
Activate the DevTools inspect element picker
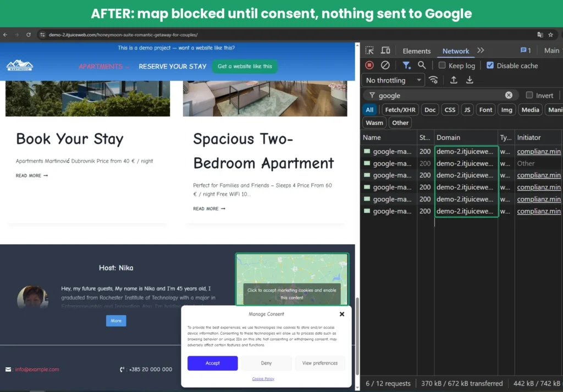tap(369, 51)
